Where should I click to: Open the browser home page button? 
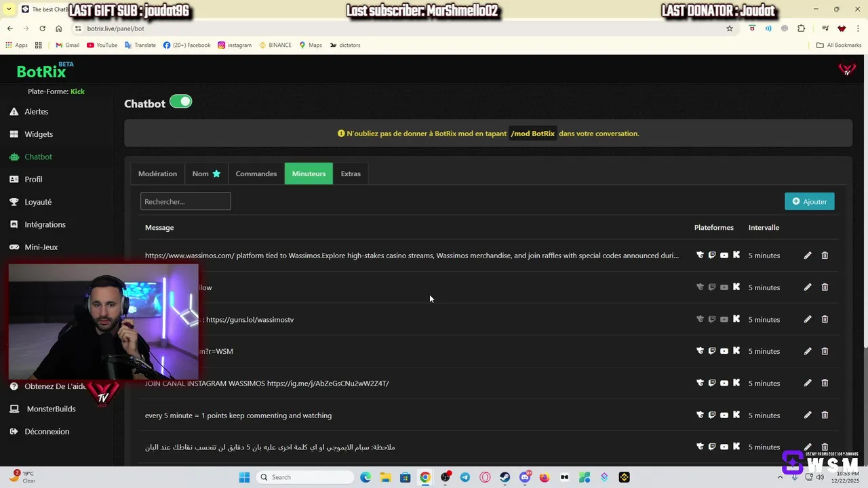coord(58,28)
